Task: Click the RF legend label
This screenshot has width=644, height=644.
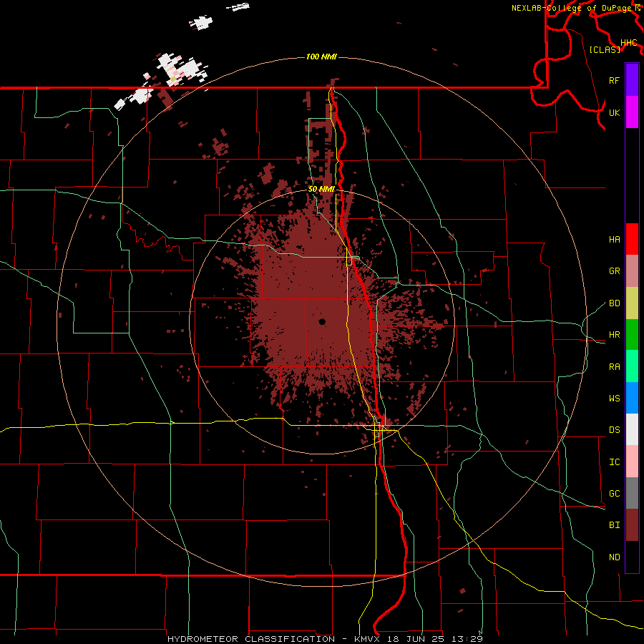Action: 615,80
